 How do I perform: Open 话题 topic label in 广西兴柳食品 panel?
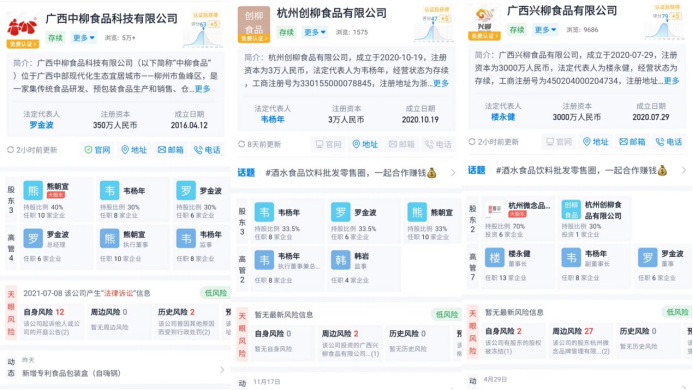(476, 170)
